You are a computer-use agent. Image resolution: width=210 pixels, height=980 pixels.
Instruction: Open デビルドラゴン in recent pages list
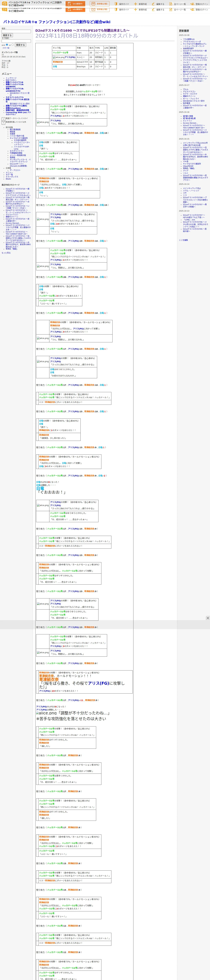(12, 215)
